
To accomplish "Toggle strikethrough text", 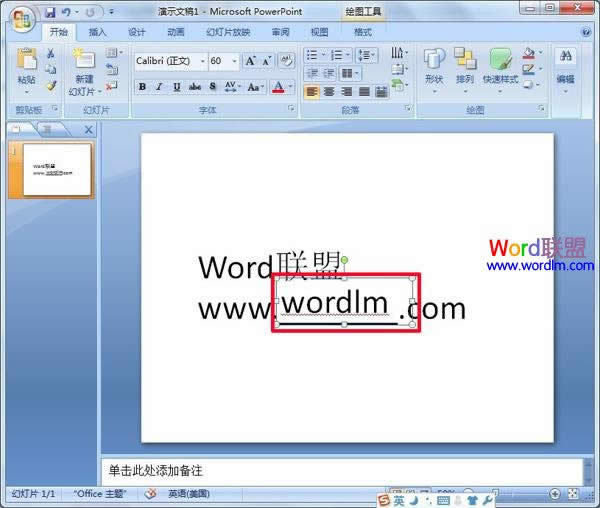I will [x=194, y=87].
